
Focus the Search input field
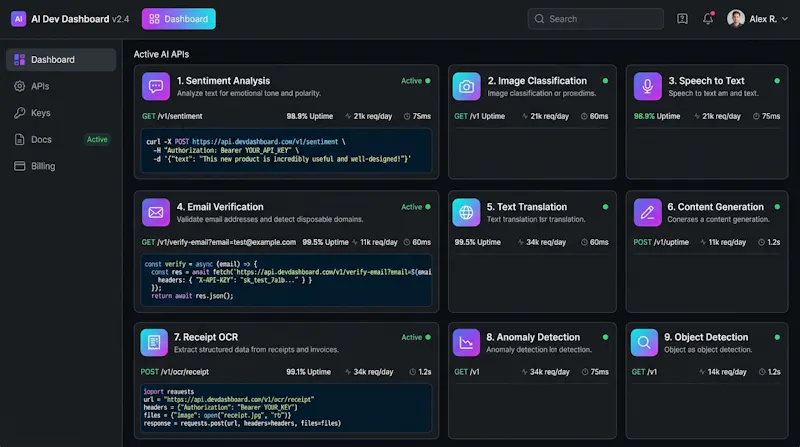coord(595,19)
